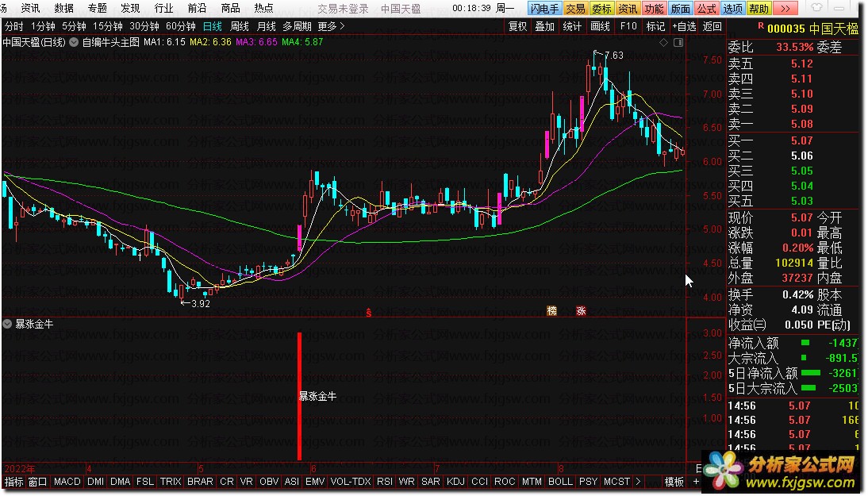
Task: Click the red S marker on the chart
Action: pos(369,313)
